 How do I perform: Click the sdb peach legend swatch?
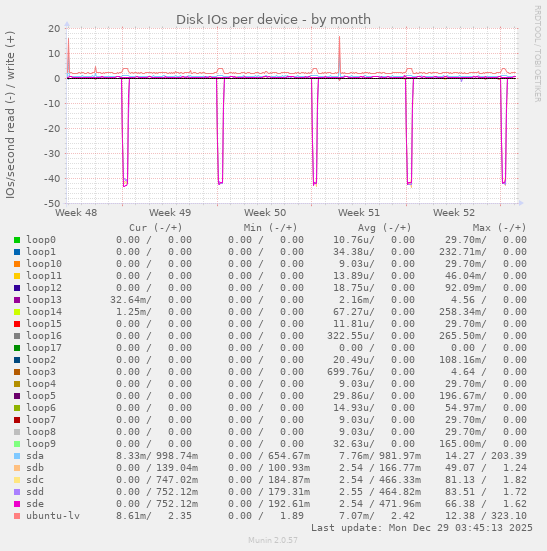(17, 468)
